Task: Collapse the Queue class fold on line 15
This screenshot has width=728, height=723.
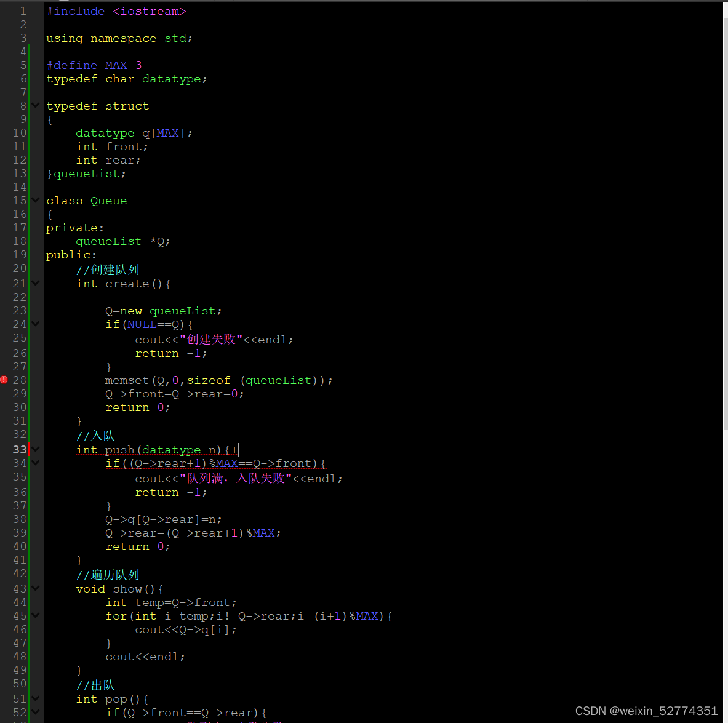Action: pos(35,200)
